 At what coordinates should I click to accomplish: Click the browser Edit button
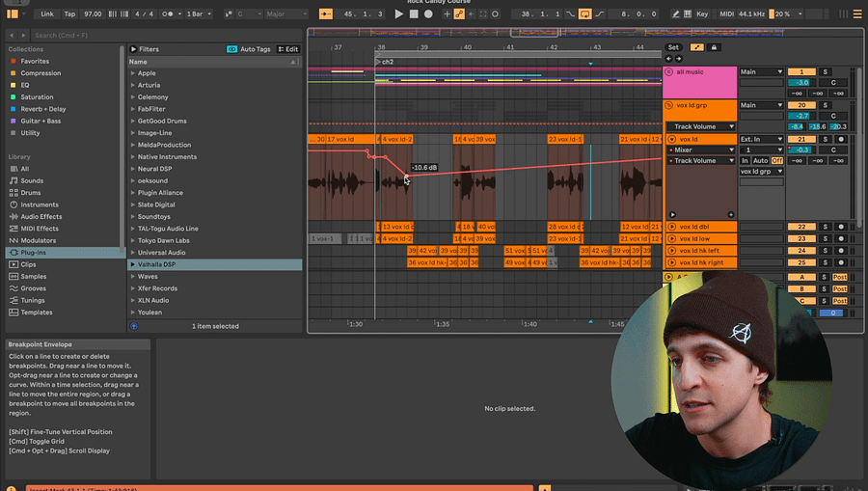[x=287, y=49]
